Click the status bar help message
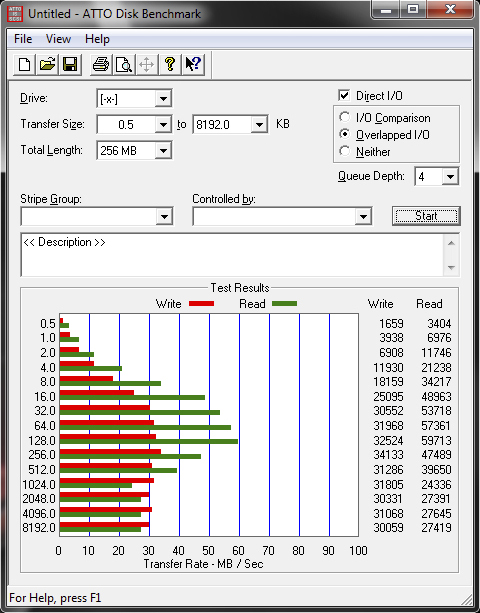The width and height of the screenshot is (480, 613). (x=55, y=598)
